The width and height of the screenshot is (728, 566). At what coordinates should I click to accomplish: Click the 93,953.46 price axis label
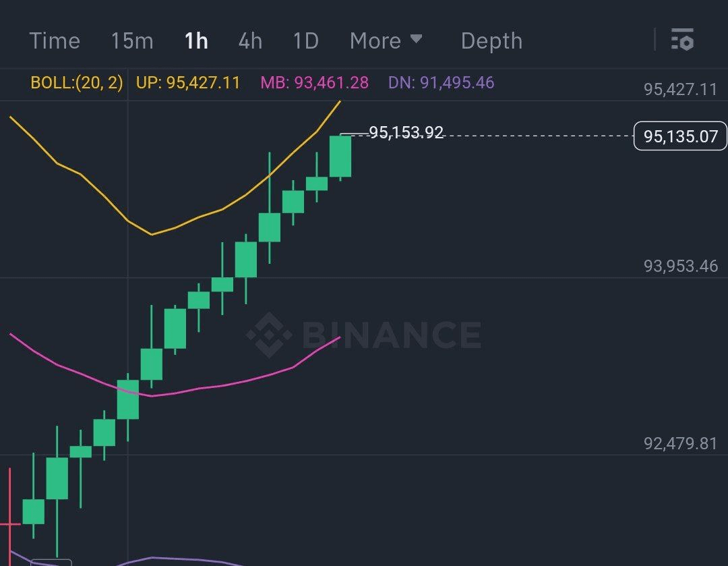(x=680, y=266)
